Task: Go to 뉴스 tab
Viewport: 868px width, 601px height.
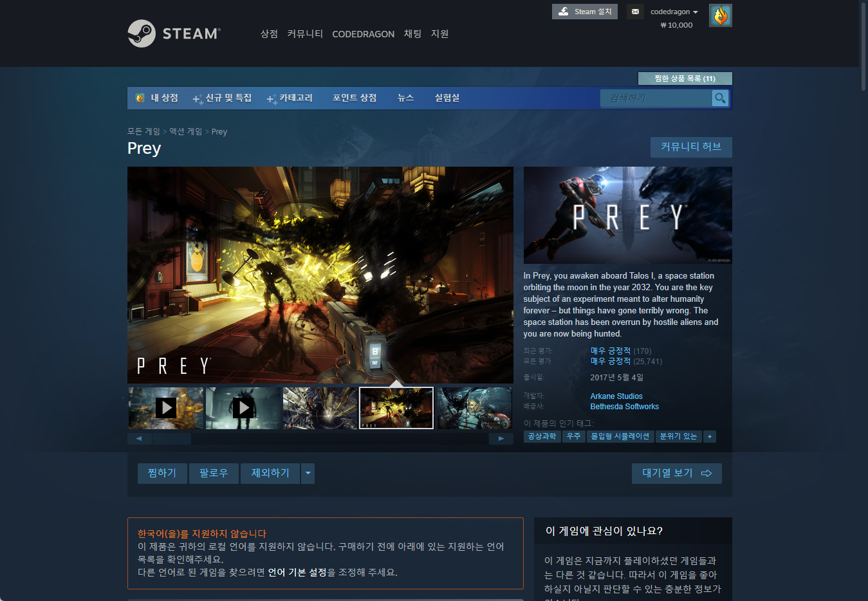Action: 405,98
